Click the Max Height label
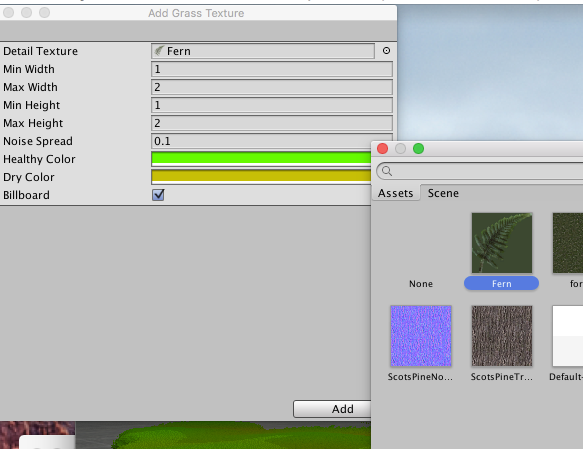This screenshot has height=449, width=583. [33, 123]
